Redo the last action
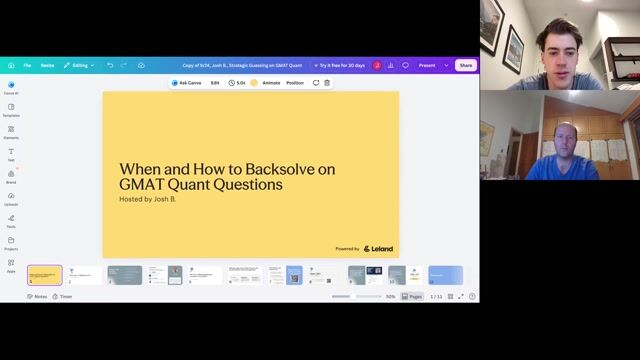Screen dimensions: 640x360 [x=124, y=65]
